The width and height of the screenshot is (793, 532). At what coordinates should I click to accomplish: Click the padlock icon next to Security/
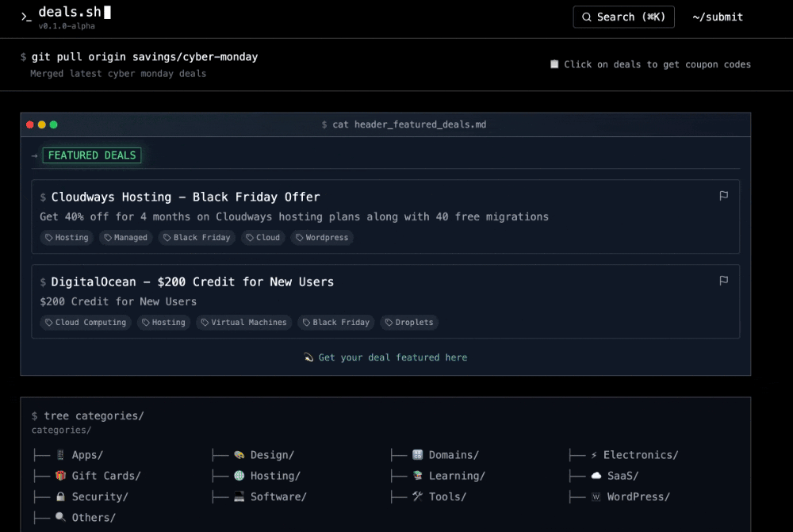point(60,496)
